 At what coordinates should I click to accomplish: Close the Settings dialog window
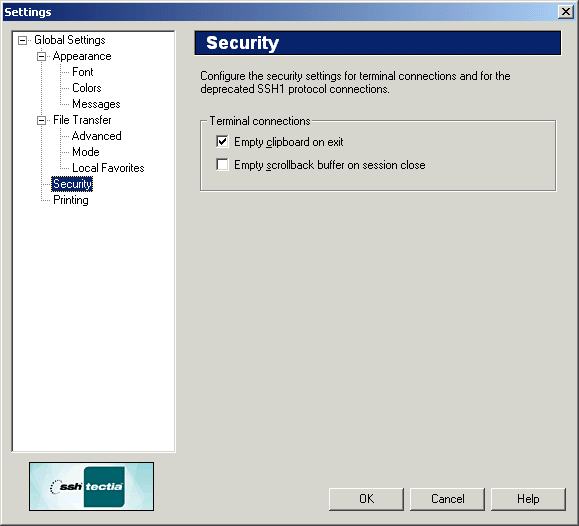point(566,12)
